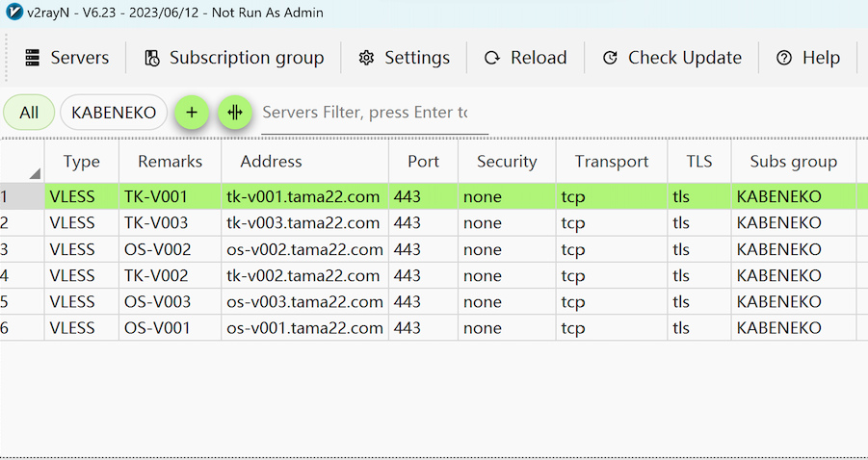Click address os-v003.tama22.com
Image resolution: width=868 pixels, height=460 pixels.
[305, 302]
